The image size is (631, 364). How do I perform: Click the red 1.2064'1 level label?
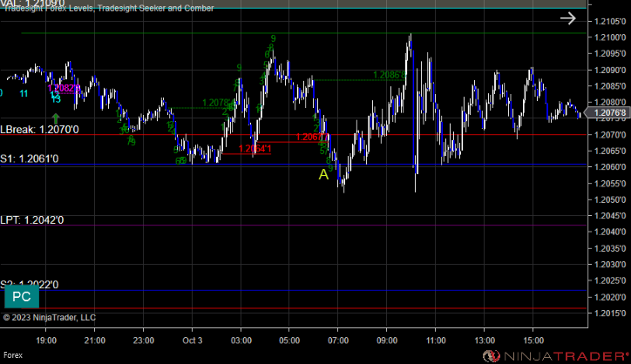(x=254, y=149)
